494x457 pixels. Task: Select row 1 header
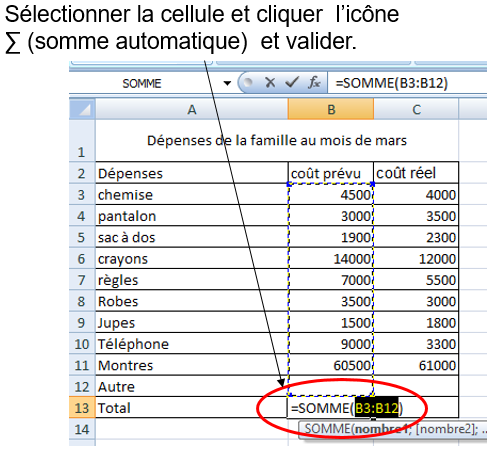(82, 140)
